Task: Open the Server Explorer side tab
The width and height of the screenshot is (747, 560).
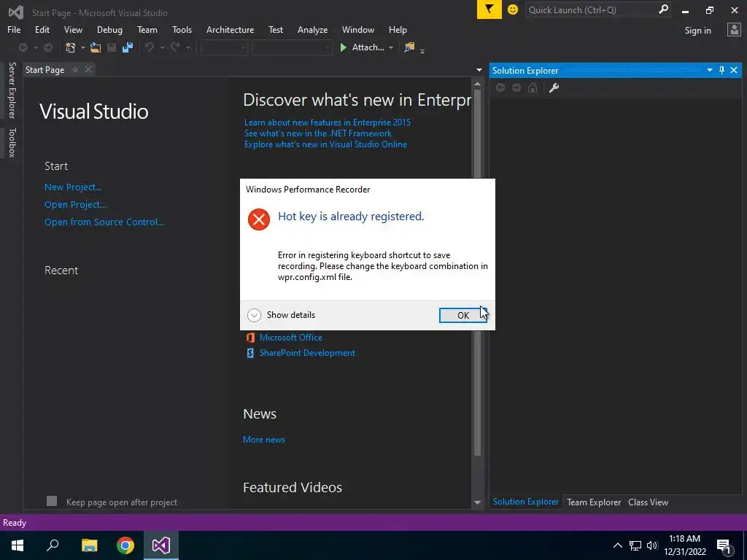Action: (x=12, y=90)
